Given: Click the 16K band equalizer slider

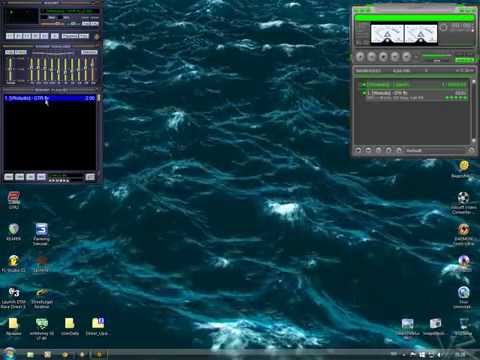Looking at the screenshot, I should click(93, 69).
